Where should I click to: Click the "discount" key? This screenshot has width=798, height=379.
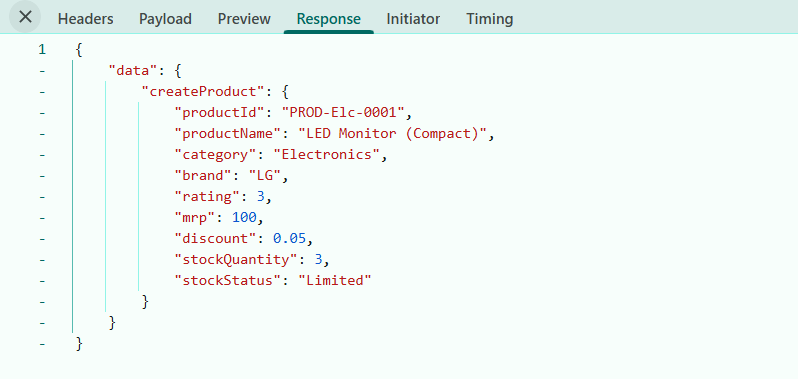pyautogui.click(x=215, y=239)
